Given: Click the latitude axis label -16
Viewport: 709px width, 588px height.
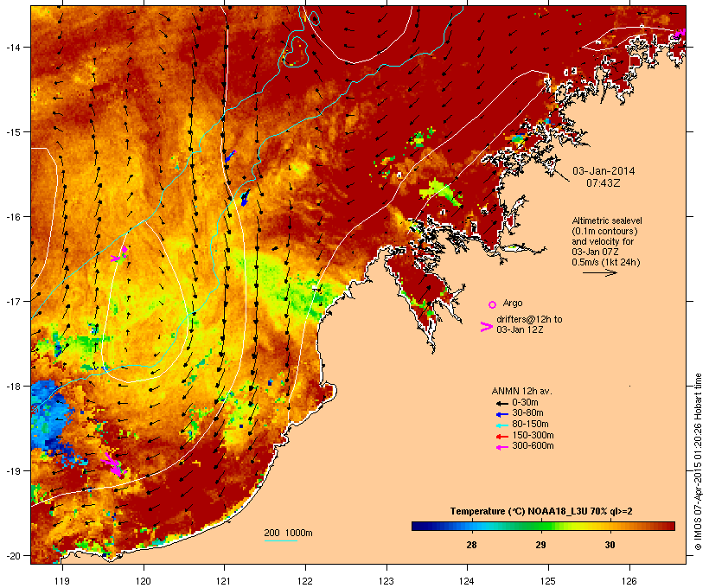Looking at the screenshot, I should click(x=12, y=217).
